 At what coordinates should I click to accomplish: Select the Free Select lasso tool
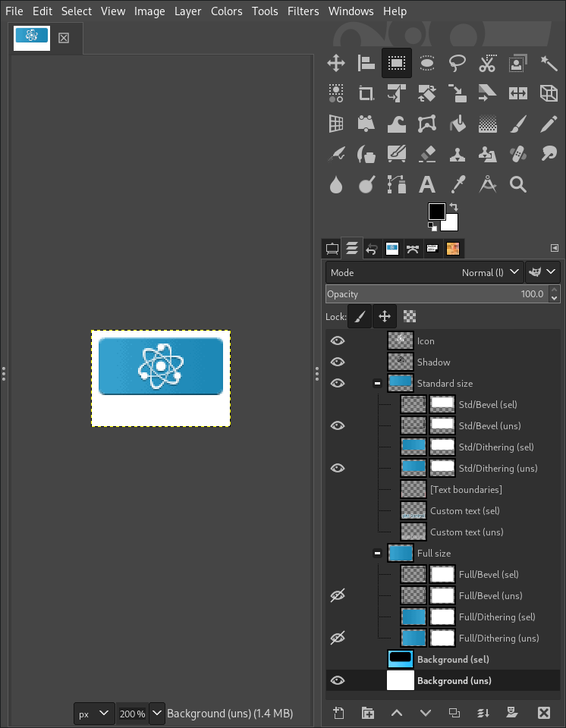click(458, 63)
